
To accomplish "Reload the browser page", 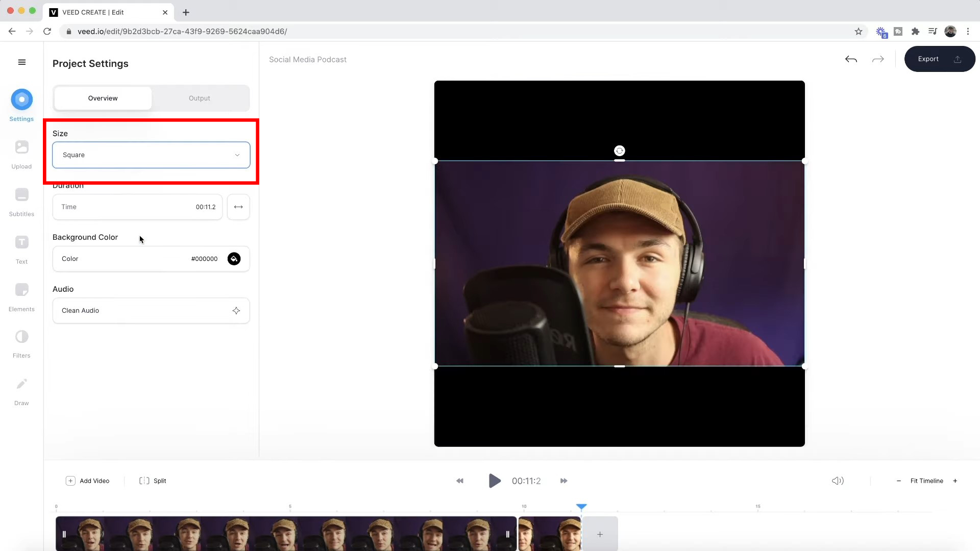I will pos(47,32).
